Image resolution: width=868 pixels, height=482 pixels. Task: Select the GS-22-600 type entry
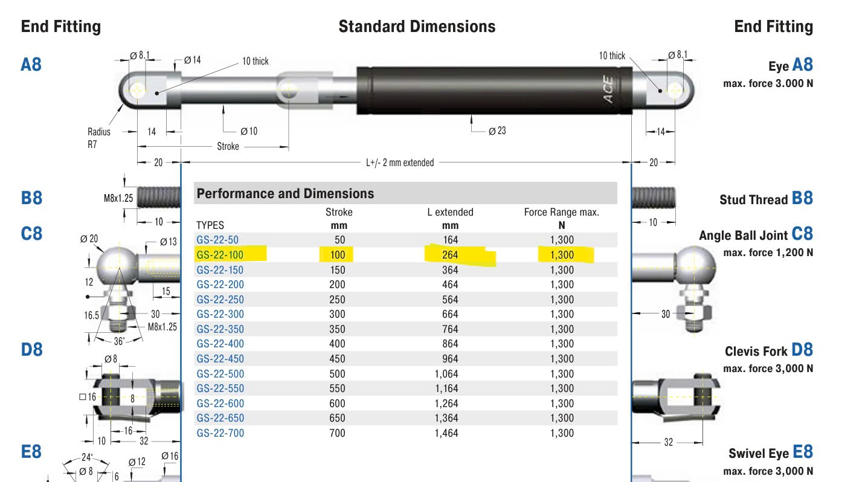coord(220,403)
